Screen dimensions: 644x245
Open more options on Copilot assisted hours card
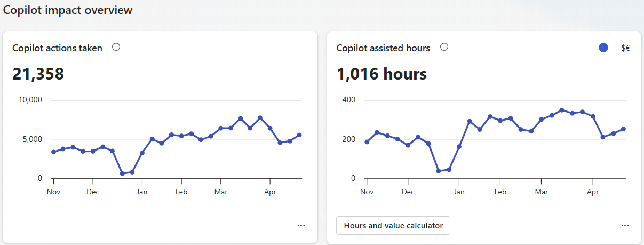point(625,226)
